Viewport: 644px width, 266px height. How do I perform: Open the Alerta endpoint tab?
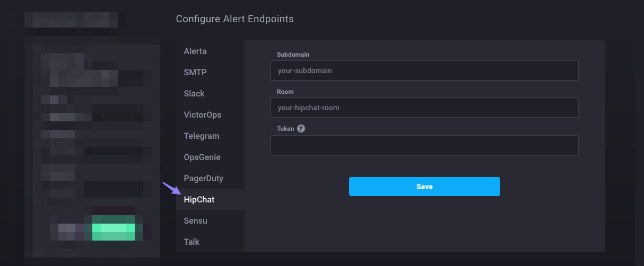click(195, 51)
